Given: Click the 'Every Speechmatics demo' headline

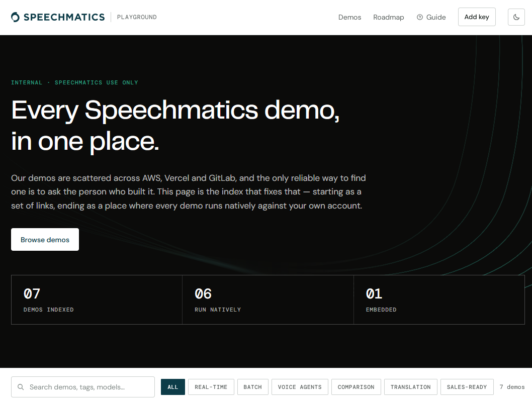Looking at the screenshot, I should (x=175, y=126).
